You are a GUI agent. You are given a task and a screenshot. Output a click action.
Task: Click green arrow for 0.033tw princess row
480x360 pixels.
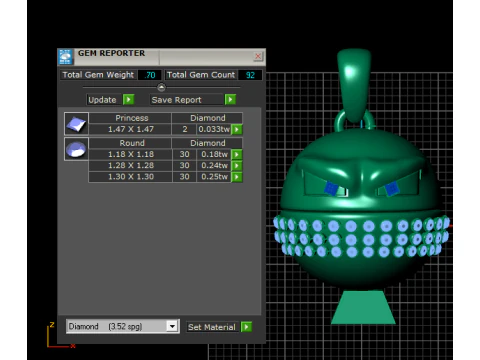click(x=237, y=129)
